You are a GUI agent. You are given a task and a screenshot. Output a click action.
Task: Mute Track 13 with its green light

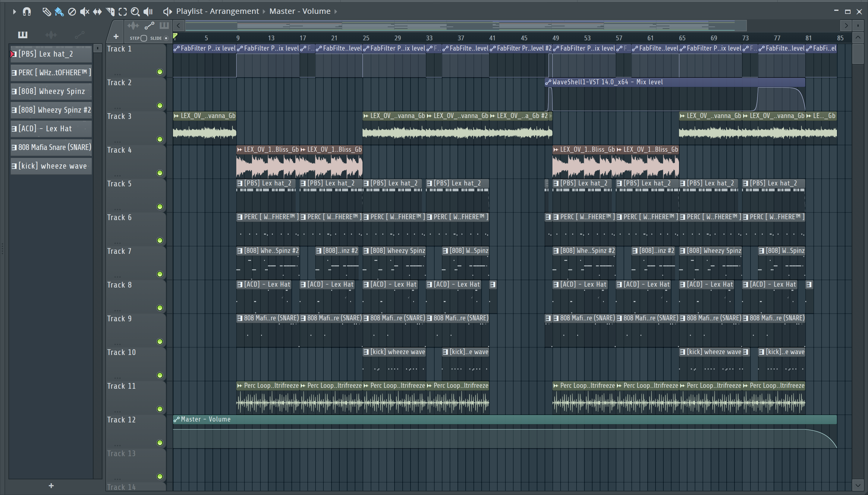click(x=159, y=476)
